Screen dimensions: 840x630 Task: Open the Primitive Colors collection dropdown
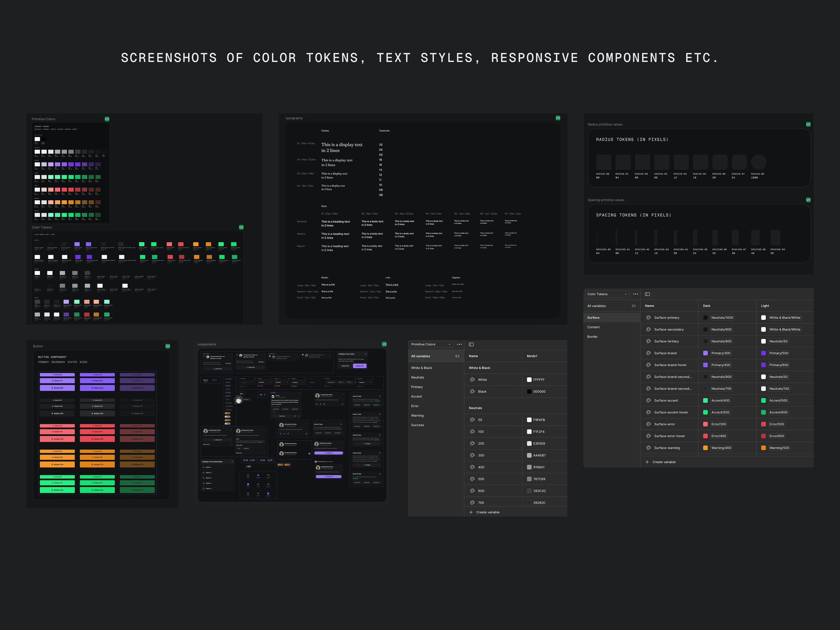point(431,344)
